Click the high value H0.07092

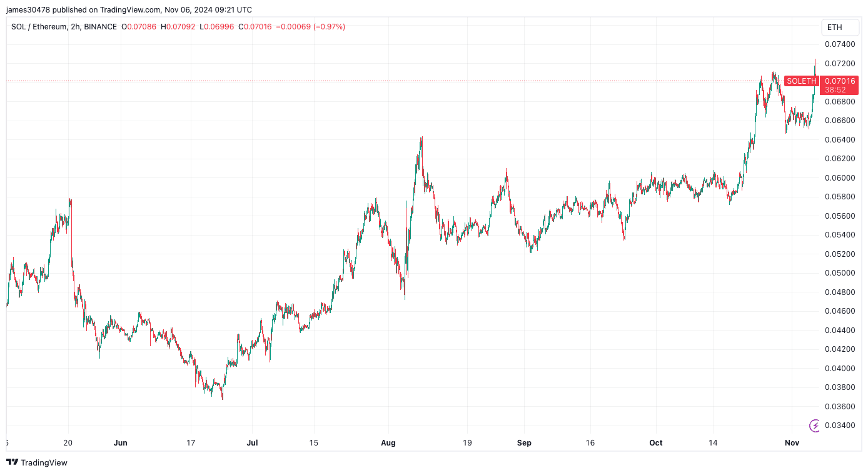pyautogui.click(x=178, y=27)
